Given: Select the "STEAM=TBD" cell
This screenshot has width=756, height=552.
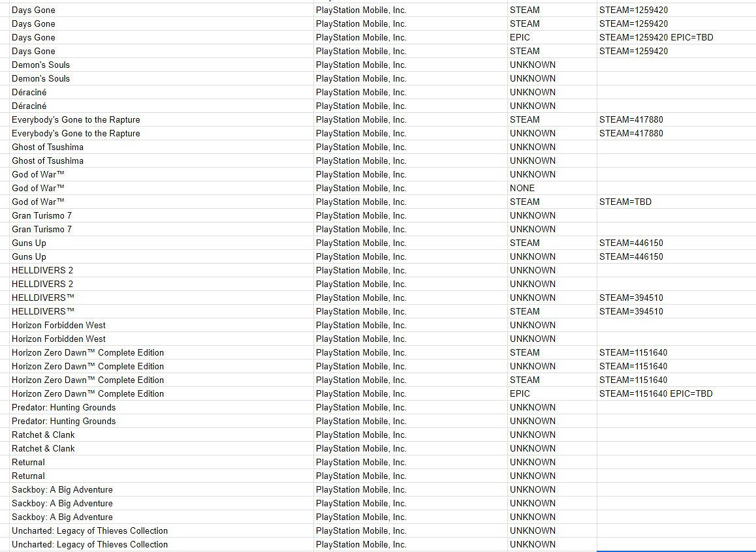Looking at the screenshot, I should [x=625, y=202].
